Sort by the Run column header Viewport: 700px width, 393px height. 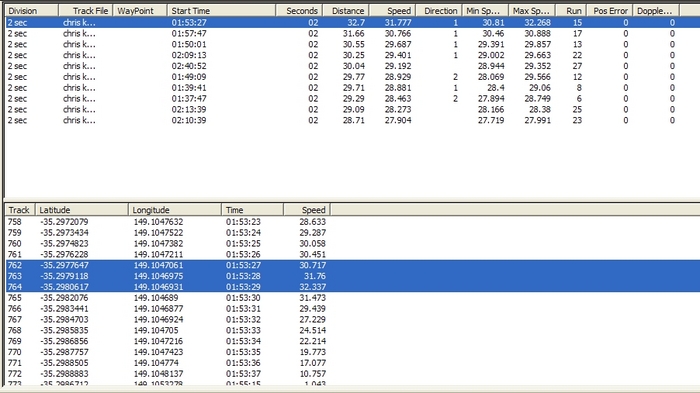click(x=571, y=11)
